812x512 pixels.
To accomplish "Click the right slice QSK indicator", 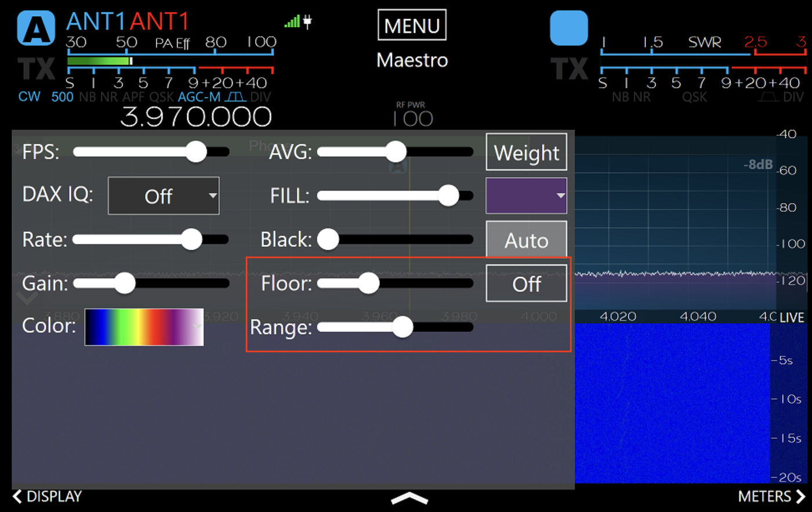I will coord(694,97).
